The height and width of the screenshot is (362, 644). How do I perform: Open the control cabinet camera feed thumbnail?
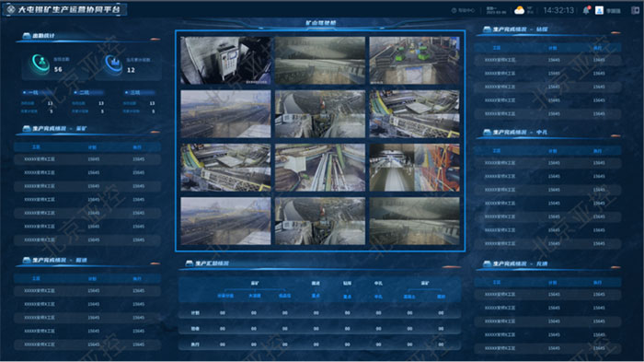point(225,61)
